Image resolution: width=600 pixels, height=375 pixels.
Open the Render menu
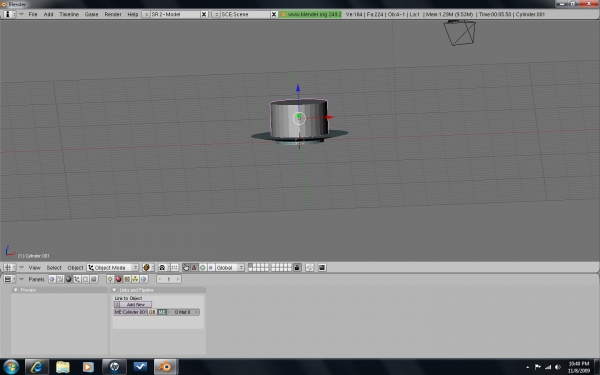[113, 14]
